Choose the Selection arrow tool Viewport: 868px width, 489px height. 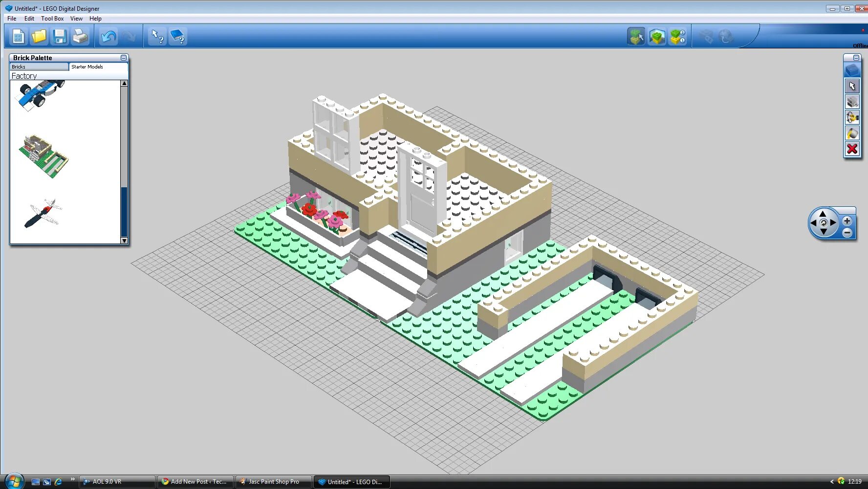click(x=852, y=86)
